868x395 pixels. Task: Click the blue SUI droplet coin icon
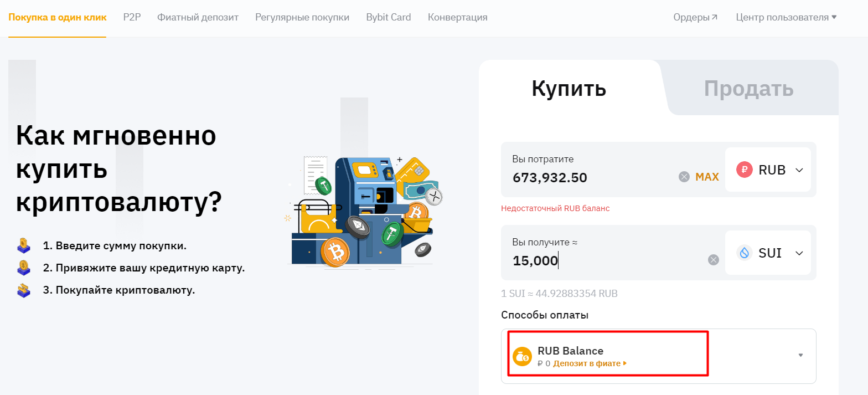click(745, 253)
